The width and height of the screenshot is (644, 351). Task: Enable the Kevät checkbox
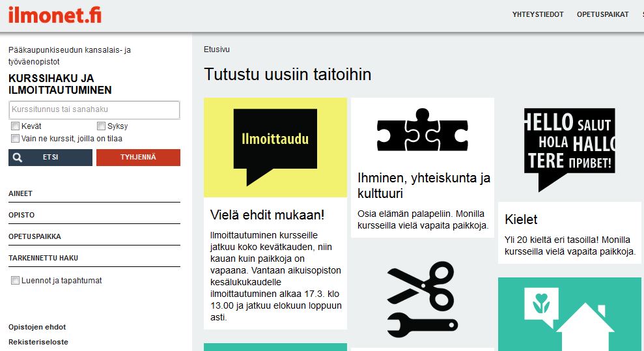pyautogui.click(x=15, y=126)
